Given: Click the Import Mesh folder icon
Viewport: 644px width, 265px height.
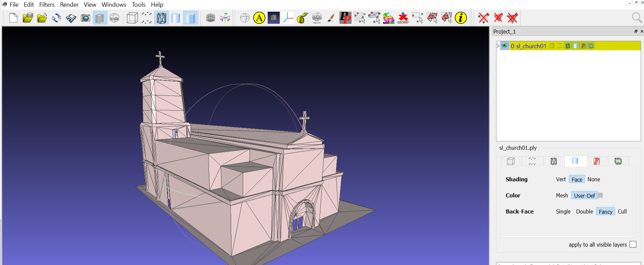Looking at the screenshot, I should click(x=42, y=18).
